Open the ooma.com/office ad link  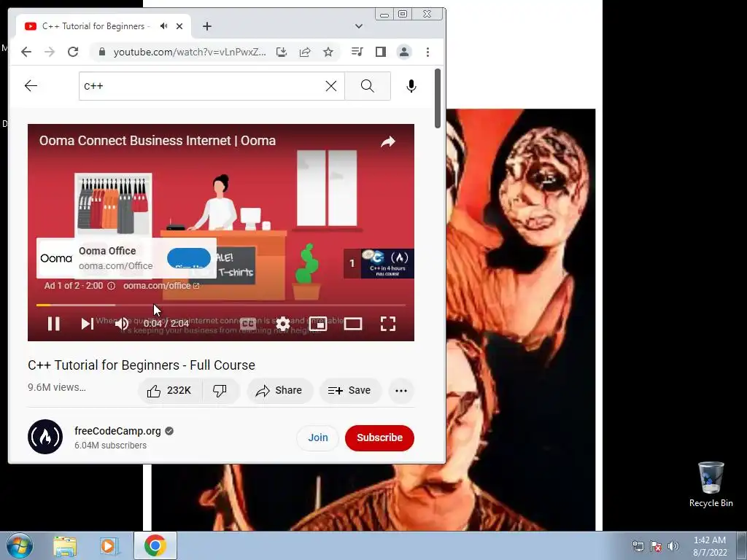point(161,286)
